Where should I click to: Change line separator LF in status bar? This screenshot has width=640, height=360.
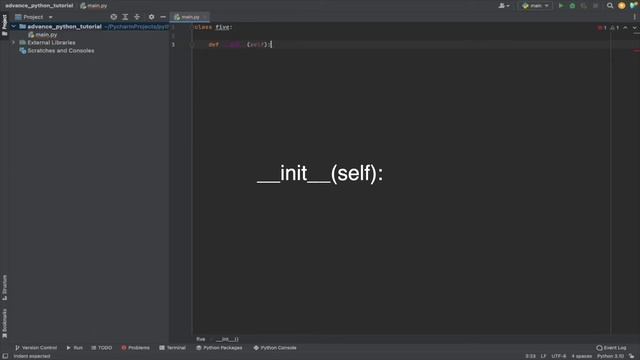(543, 356)
